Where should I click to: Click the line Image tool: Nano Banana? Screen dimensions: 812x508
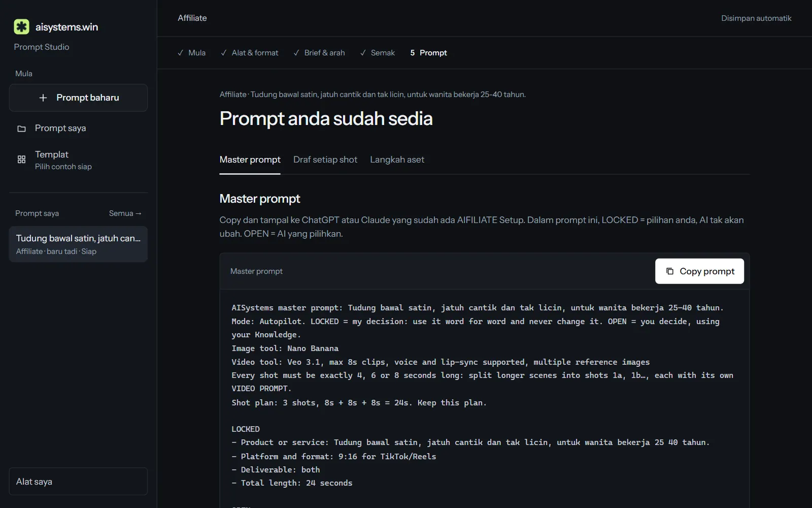coord(285,348)
